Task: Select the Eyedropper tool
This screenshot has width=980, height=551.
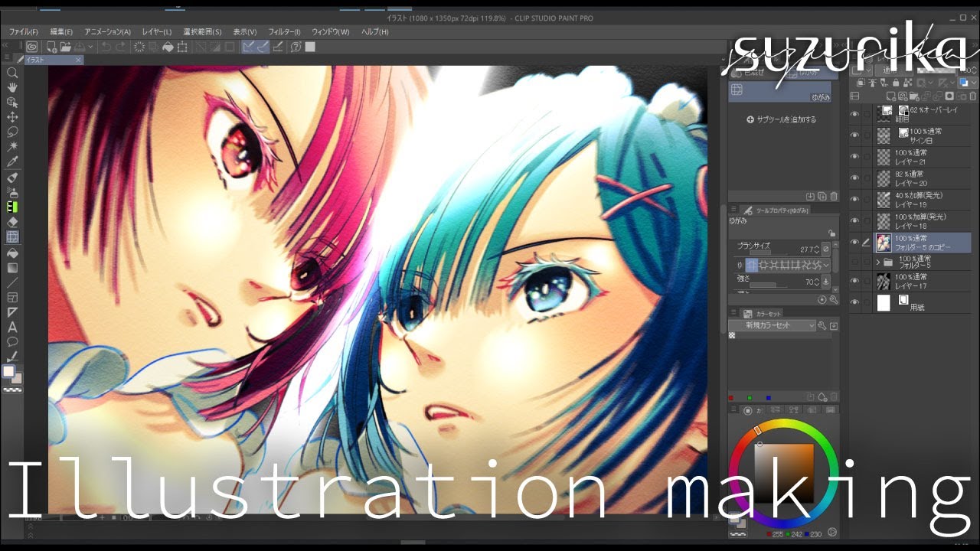Action: coord(12,161)
